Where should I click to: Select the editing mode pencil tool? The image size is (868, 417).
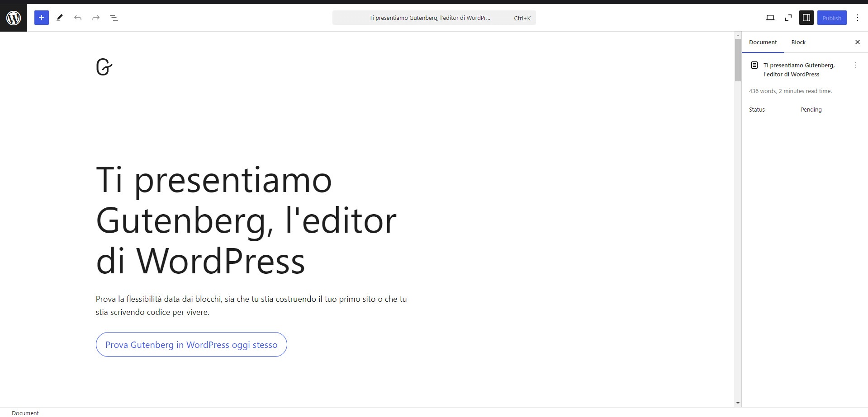pos(59,18)
